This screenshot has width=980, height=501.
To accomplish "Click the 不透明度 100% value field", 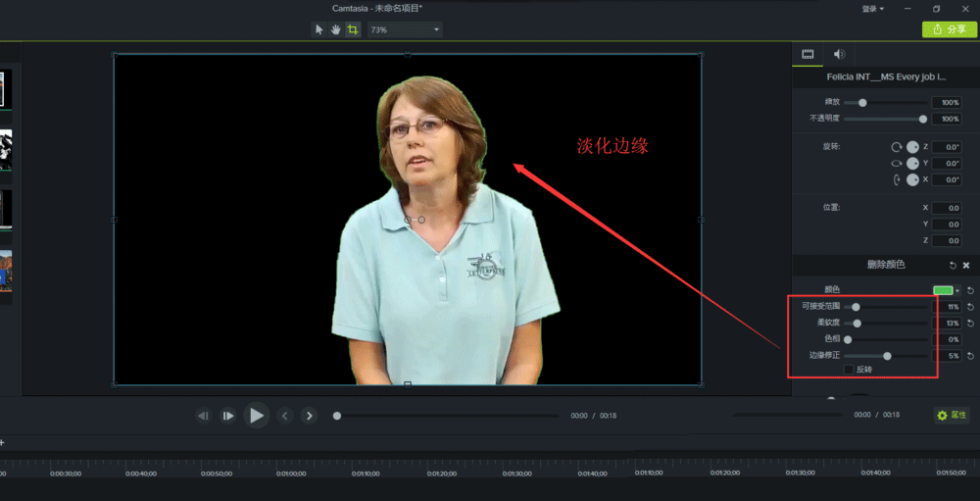I will pos(947,119).
